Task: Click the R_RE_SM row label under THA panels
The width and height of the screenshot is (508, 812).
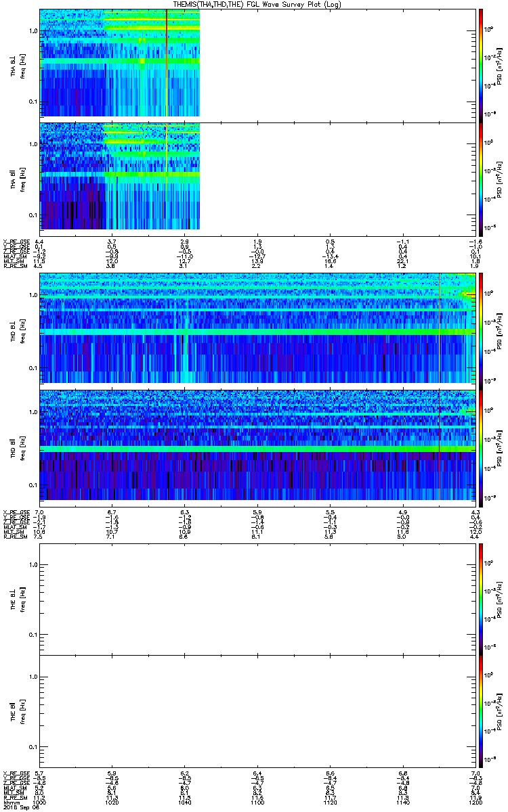Action: tap(15, 266)
